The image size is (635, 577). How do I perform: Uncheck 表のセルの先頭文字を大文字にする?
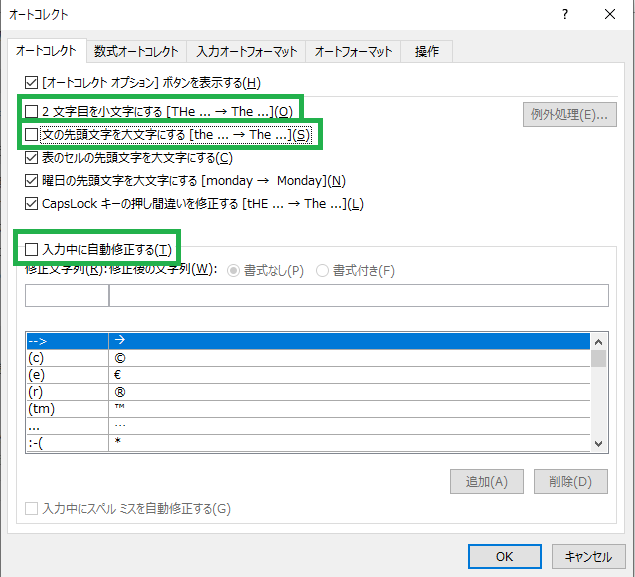pyautogui.click(x=31, y=158)
